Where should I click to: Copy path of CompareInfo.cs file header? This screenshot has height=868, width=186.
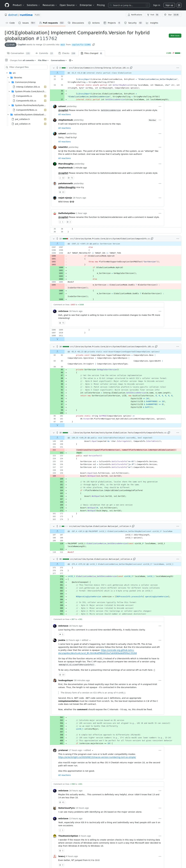(152, 239)
